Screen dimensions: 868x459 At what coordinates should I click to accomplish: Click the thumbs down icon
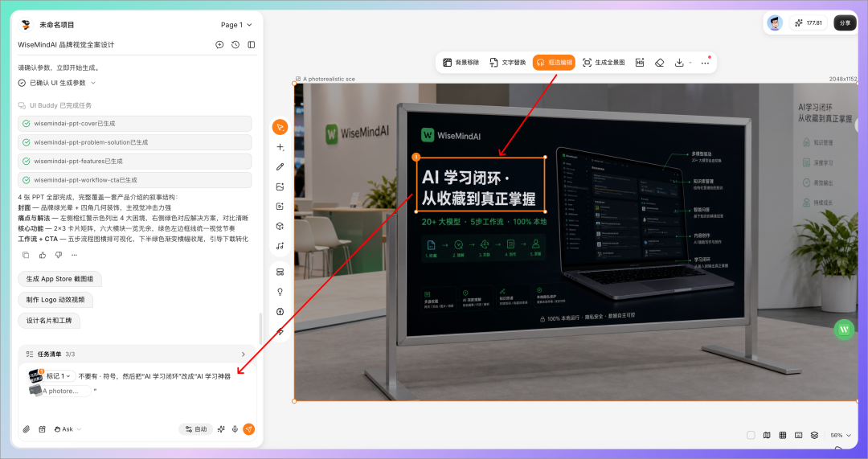click(x=58, y=256)
